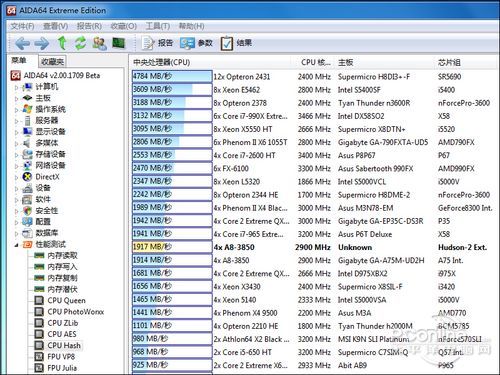
Task: Select the FPU VP8 benchmark icon
Action: pyautogui.click(x=39, y=357)
